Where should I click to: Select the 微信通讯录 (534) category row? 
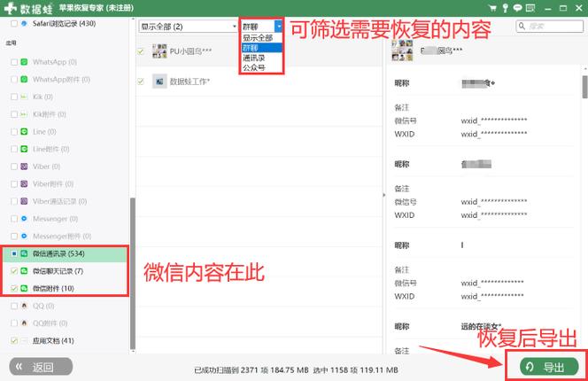point(65,253)
